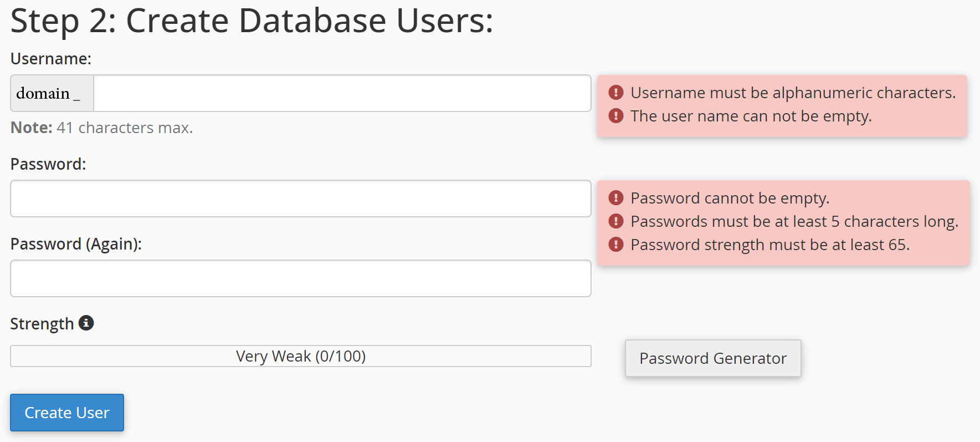This screenshot has width=980, height=442.
Task: Click error icon beside 'strength must be at least 65'
Action: pos(615,245)
